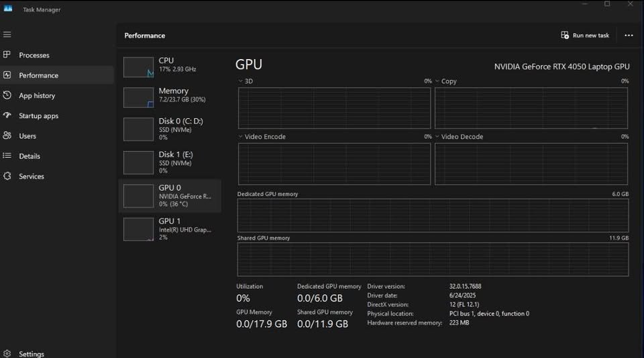Click the NVIDIA GeForce RTX 4050 Laptop GPU title
The width and height of the screenshot is (644, 358).
click(561, 66)
